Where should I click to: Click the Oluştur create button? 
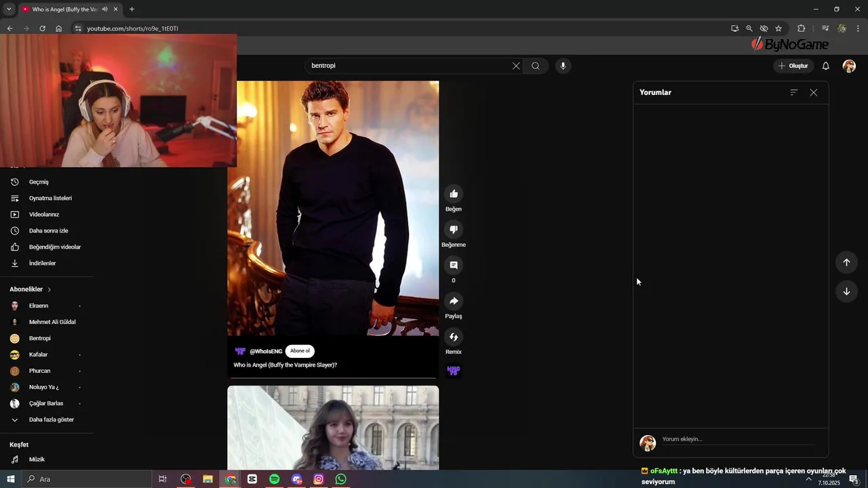[x=793, y=66]
